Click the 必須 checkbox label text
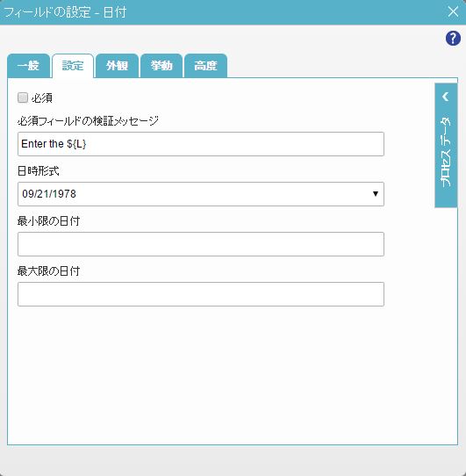The image size is (466, 476). pyautogui.click(x=42, y=98)
